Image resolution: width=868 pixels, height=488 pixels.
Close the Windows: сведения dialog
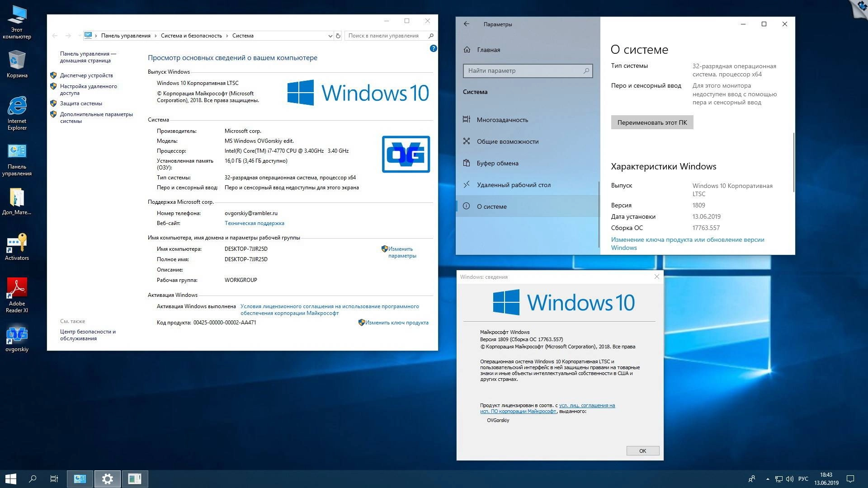(657, 277)
